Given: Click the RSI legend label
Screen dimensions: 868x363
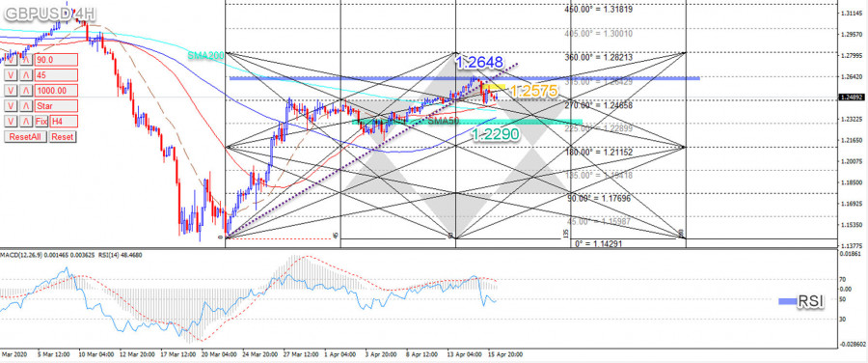Looking at the screenshot, I should coord(810,301).
